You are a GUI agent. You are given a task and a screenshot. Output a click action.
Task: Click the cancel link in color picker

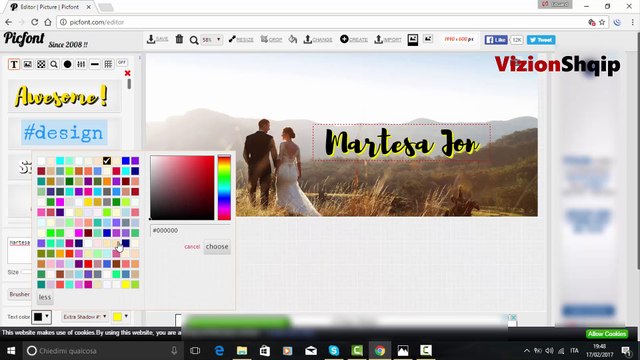click(x=192, y=247)
